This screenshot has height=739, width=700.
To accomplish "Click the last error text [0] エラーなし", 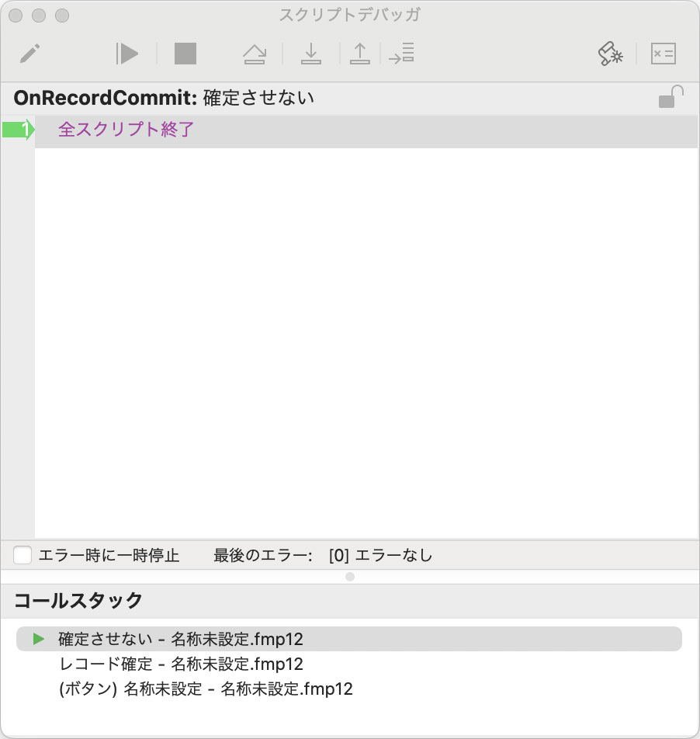I will (x=380, y=555).
